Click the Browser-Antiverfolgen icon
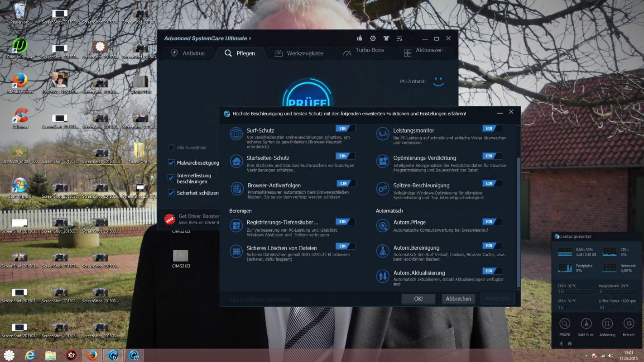 point(237,189)
